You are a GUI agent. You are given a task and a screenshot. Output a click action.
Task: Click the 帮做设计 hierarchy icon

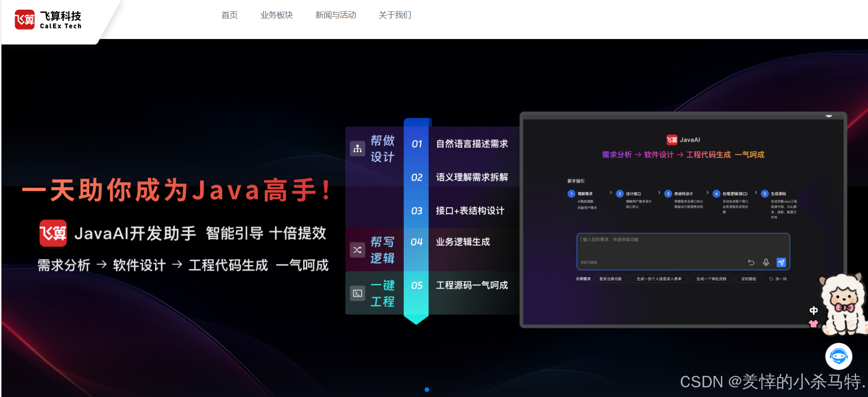click(x=357, y=149)
